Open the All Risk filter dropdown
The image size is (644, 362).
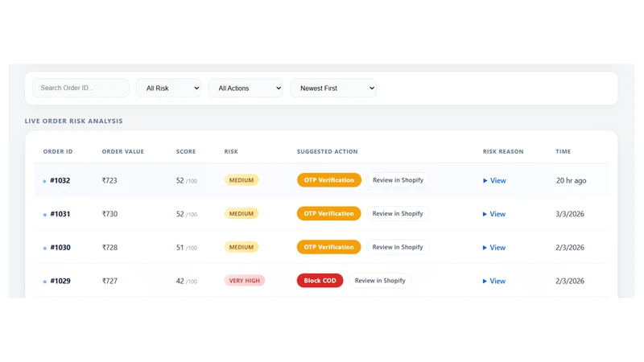[169, 88]
